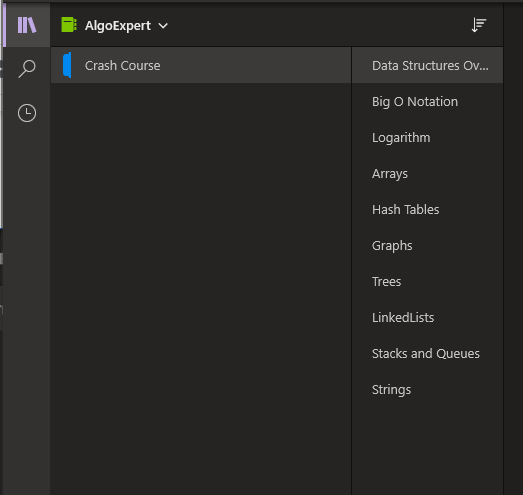Viewport: 523px width, 495px height.
Task: Open the LinkedLists page
Action: tap(427, 318)
